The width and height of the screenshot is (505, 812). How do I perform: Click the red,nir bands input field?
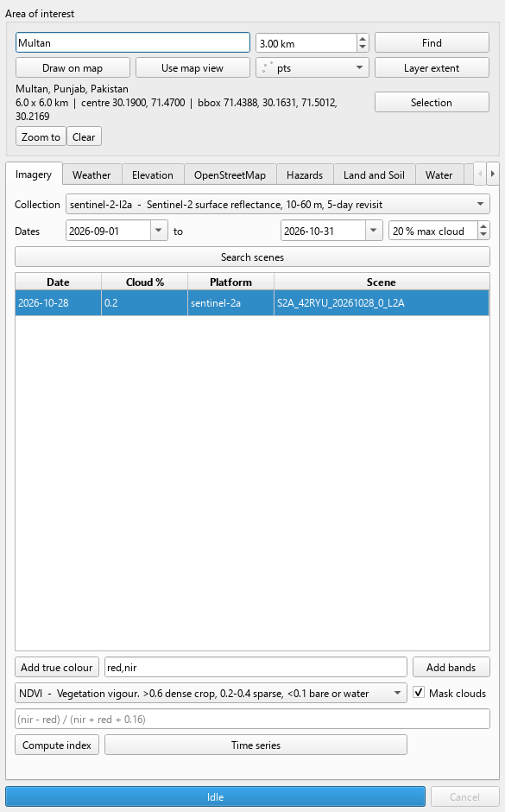coord(256,668)
